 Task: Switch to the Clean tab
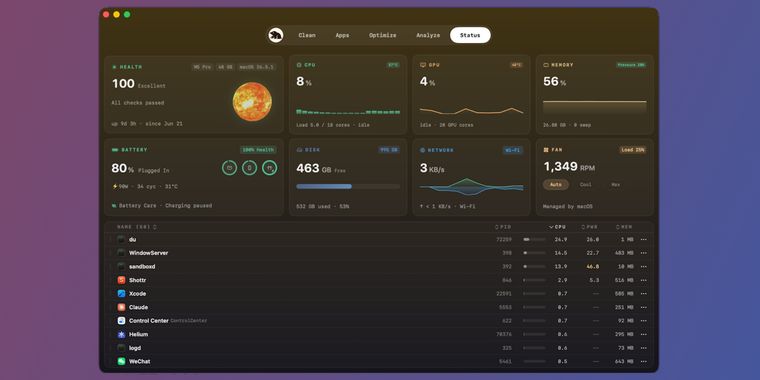click(307, 35)
